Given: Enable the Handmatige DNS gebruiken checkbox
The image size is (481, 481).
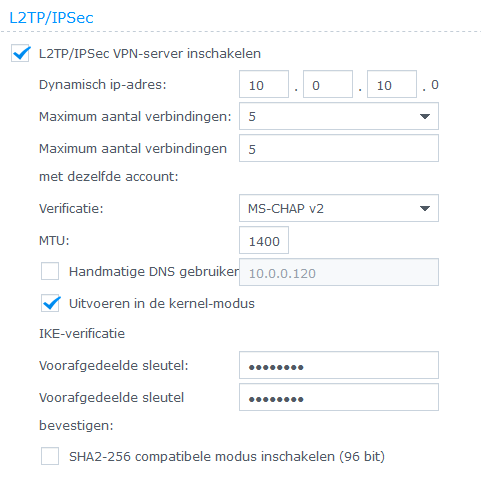Looking at the screenshot, I should tap(50, 271).
